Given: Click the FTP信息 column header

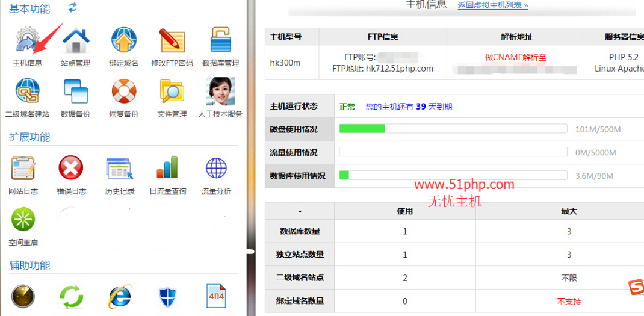Looking at the screenshot, I should click(x=383, y=37).
